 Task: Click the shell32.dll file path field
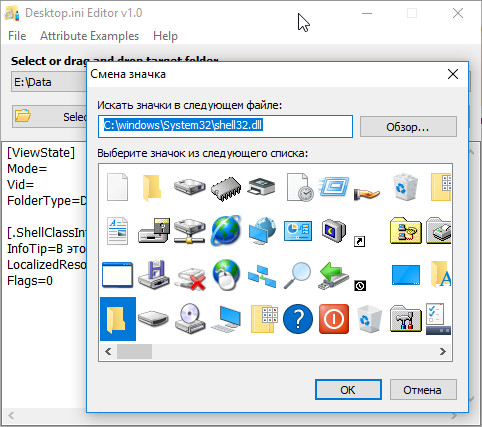[225, 126]
